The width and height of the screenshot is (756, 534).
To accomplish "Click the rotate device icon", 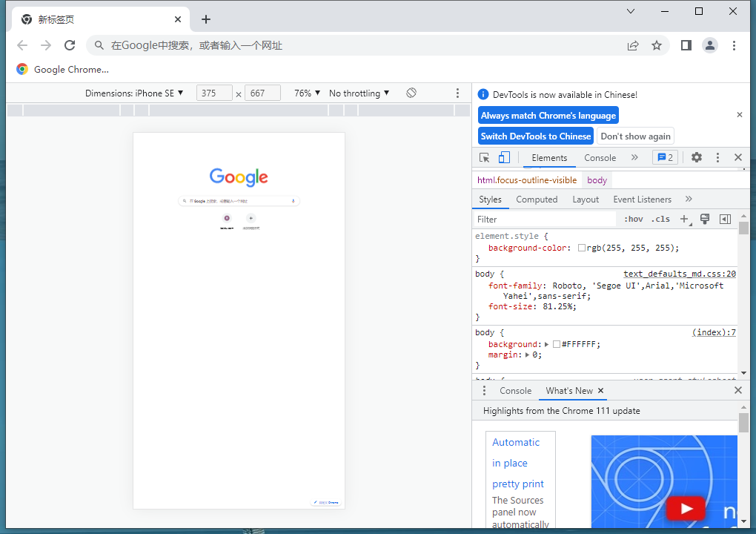I will [x=411, y=93].
